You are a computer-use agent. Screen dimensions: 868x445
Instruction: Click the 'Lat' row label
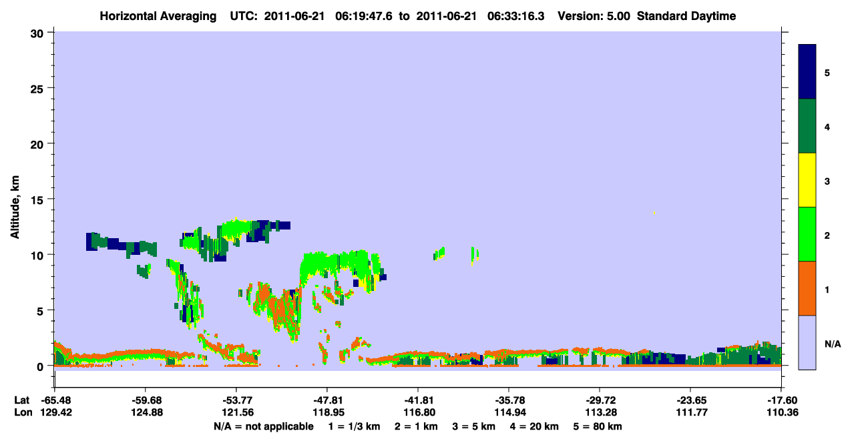click(x=21, y=400)
